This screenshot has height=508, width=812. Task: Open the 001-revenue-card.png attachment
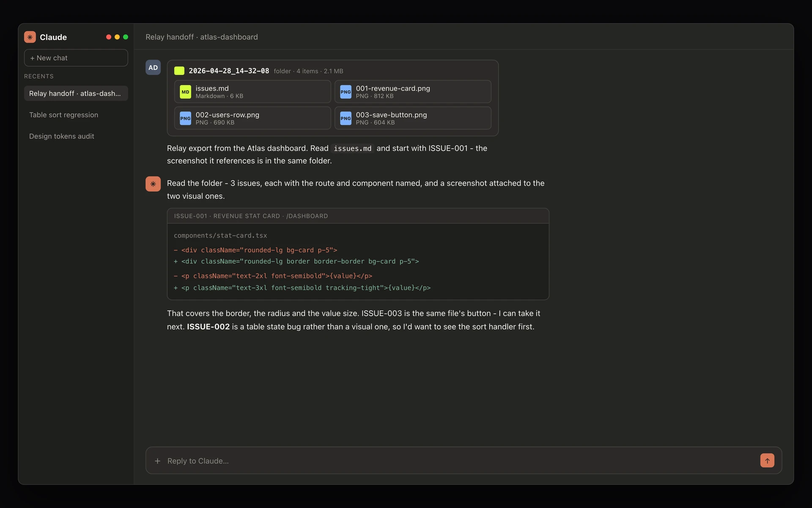point(413,92)
